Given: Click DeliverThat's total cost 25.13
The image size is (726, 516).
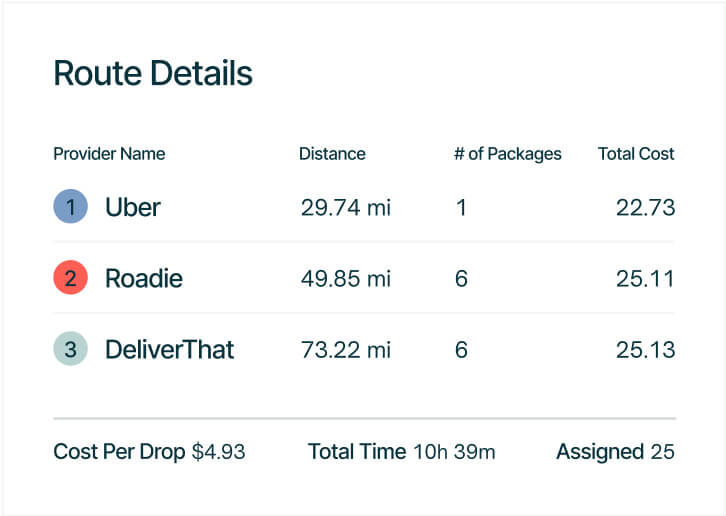Looking at the screenshot, I should (x=645, y=349).
